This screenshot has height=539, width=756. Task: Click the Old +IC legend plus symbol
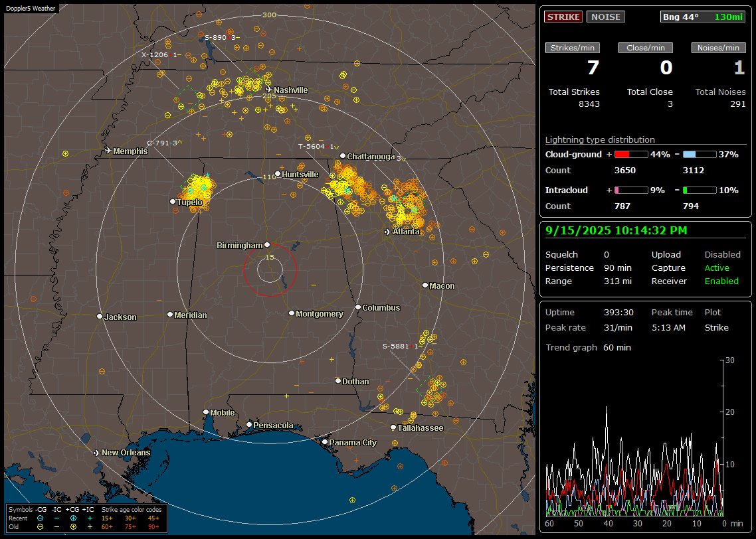[90, 527]
